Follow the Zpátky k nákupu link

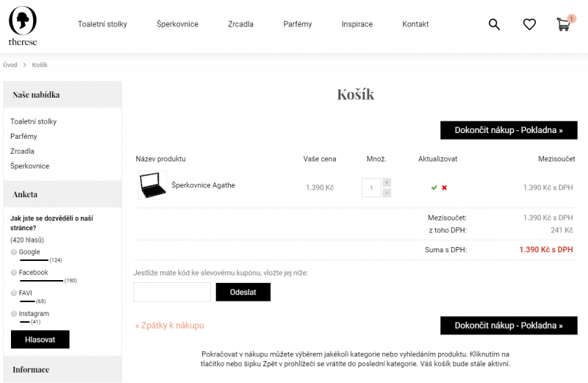click(x=170, y=325)
